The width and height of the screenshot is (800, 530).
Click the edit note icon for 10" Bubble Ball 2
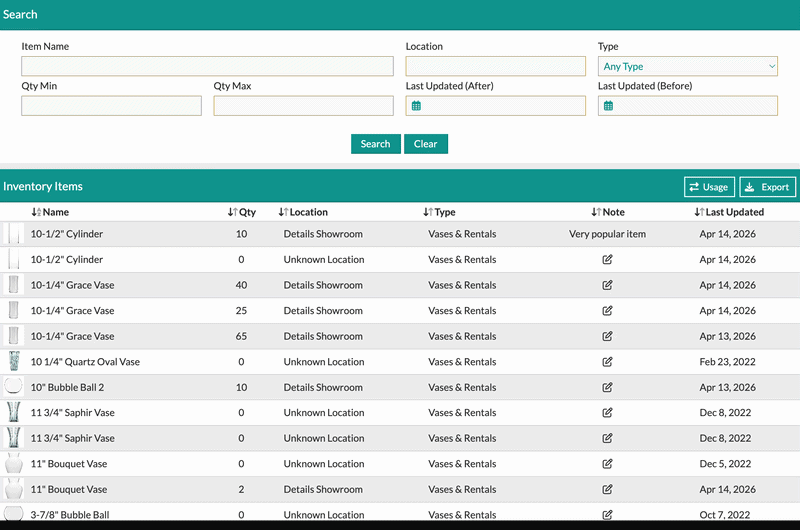click(x=607, y=388)
